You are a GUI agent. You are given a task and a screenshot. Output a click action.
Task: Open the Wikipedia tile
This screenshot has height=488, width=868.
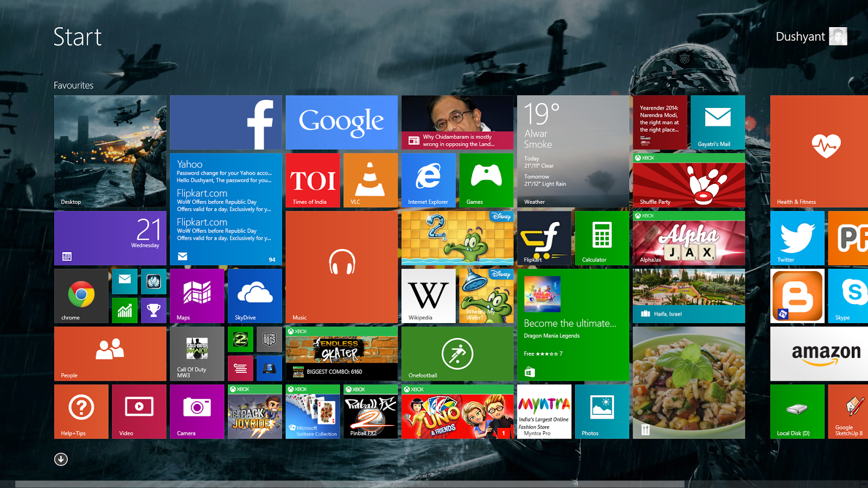pos(429,296)
